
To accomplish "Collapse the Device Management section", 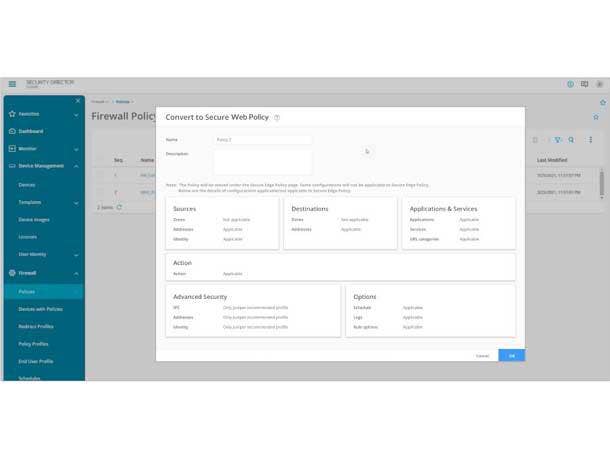I will coord(76,166).
